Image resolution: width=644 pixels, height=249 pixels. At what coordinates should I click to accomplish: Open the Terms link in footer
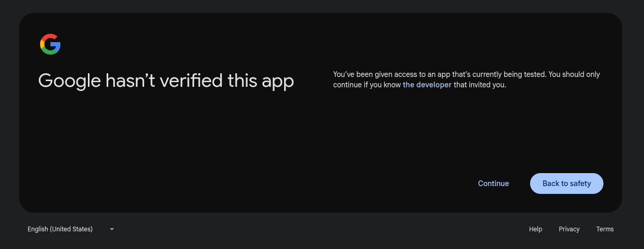pyautogui.click(x=605, y=229)
